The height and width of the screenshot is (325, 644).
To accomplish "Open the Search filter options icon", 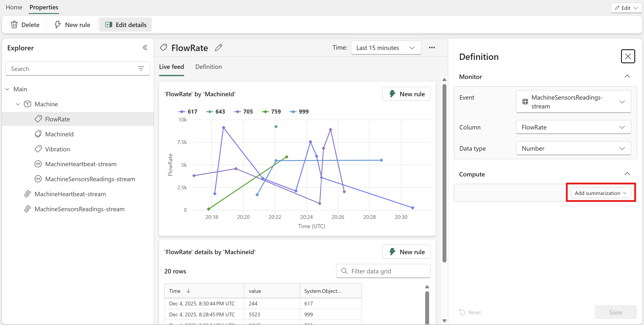I will (141, 69).
